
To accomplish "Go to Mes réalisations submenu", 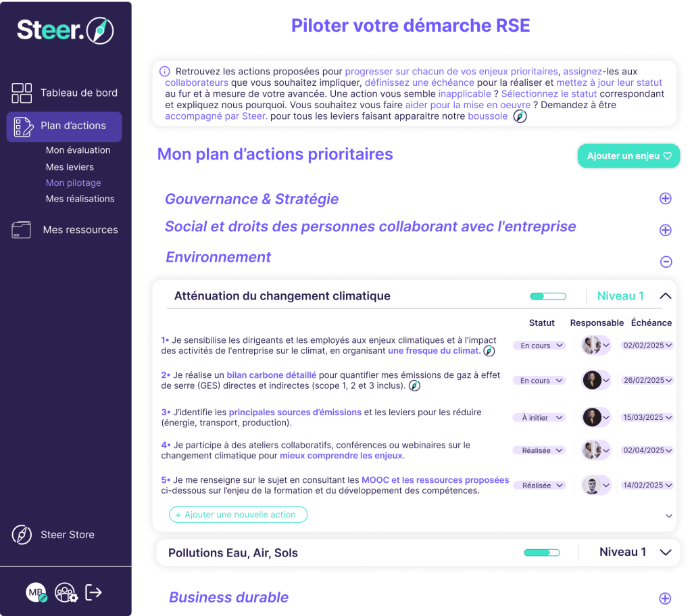I will [80, 199].
